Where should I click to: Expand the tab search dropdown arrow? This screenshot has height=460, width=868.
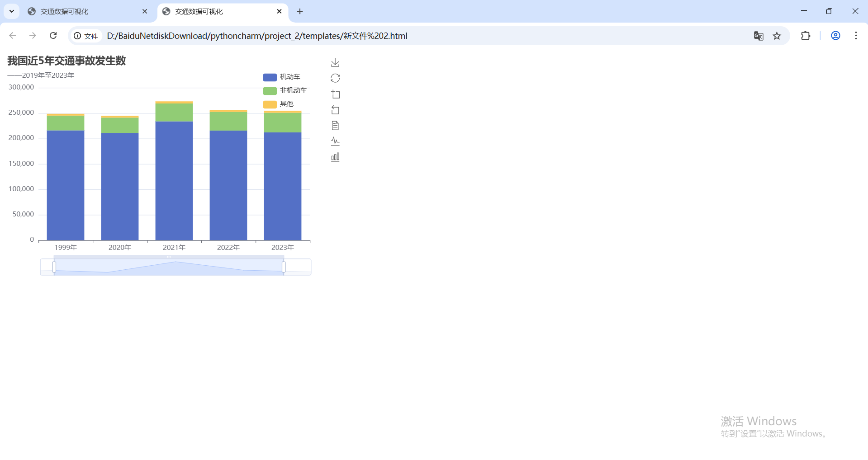point(12,11)
